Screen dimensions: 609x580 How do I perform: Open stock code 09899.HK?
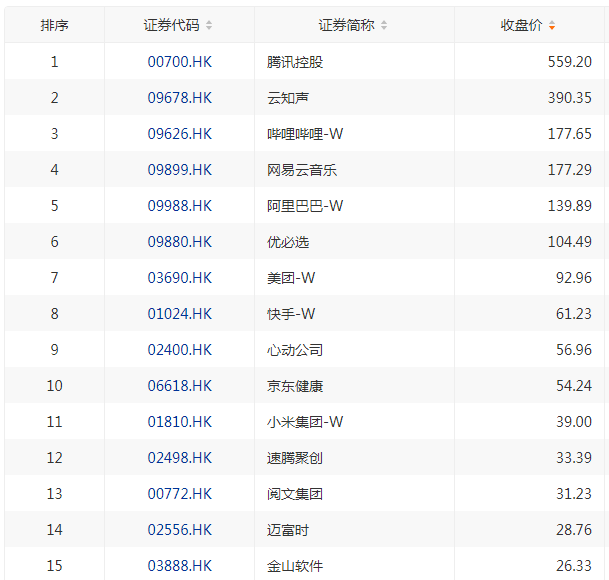point(179,170)
